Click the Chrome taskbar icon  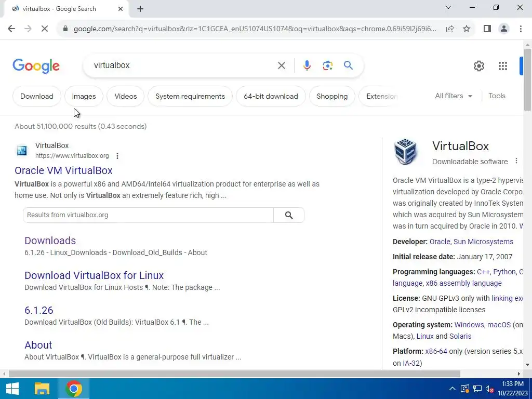(x=74, y=389)
